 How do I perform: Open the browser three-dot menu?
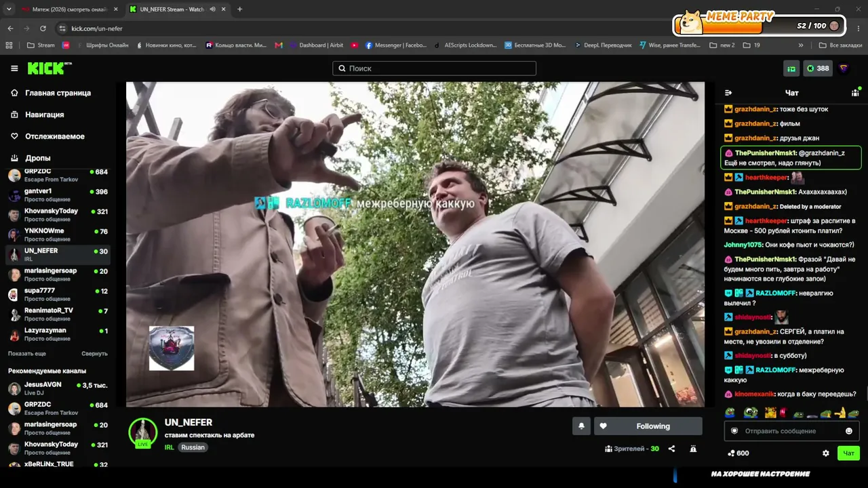859,28
